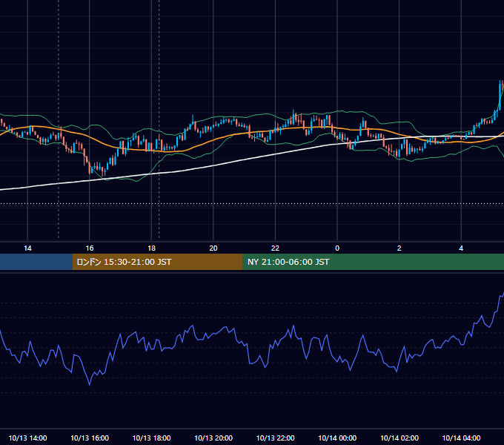Click the 22 hour label on the price chart axis
Viewport: 504px width, 445px height.
(275, 248)
